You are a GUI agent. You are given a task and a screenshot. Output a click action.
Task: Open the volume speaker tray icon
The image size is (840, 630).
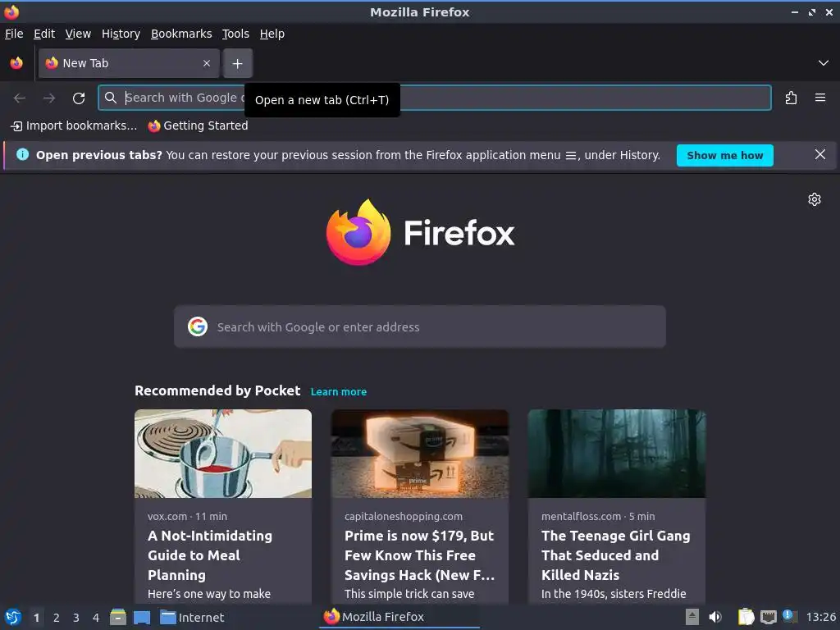coord(715,617)
